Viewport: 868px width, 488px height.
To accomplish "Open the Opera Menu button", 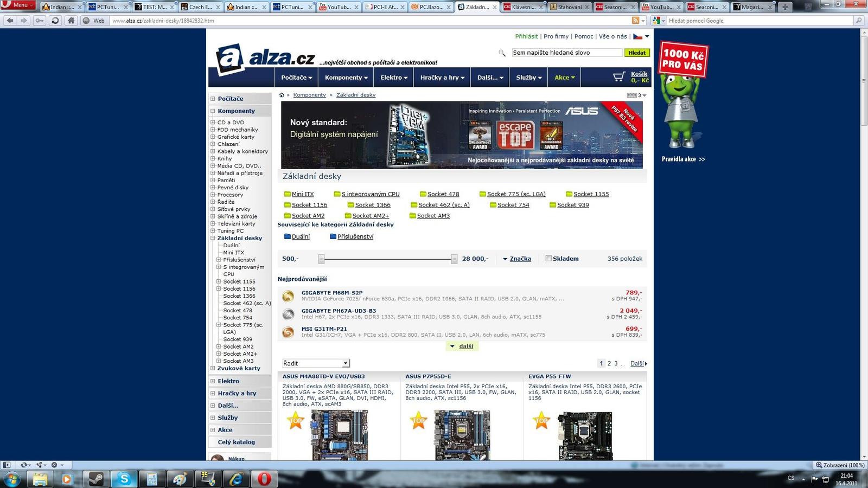I will point(18,5).
